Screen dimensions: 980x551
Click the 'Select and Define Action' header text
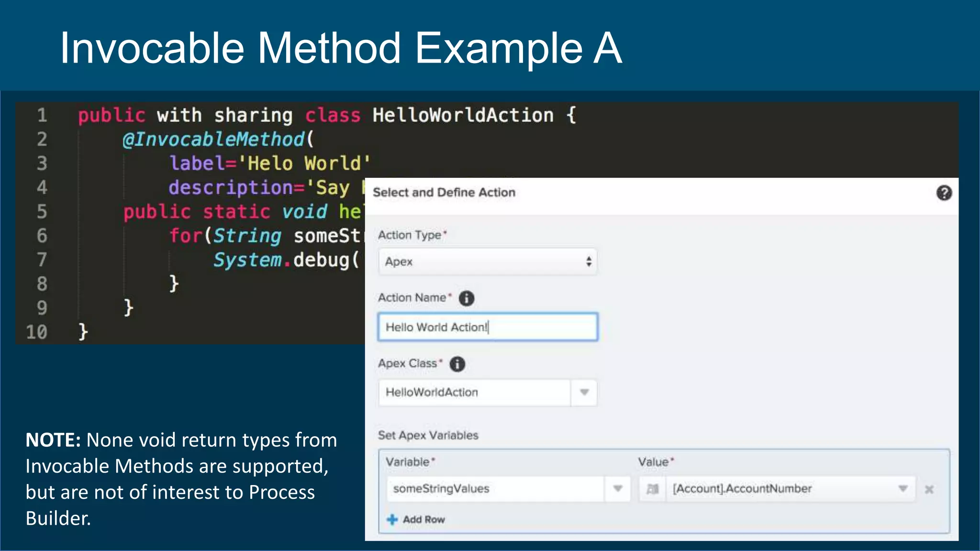coord(444,192)
